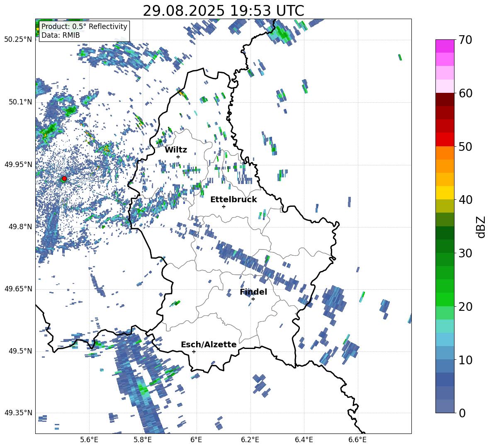Click the red radar location dot
This screenshot has width=491, height=448.
coord(64,179)
